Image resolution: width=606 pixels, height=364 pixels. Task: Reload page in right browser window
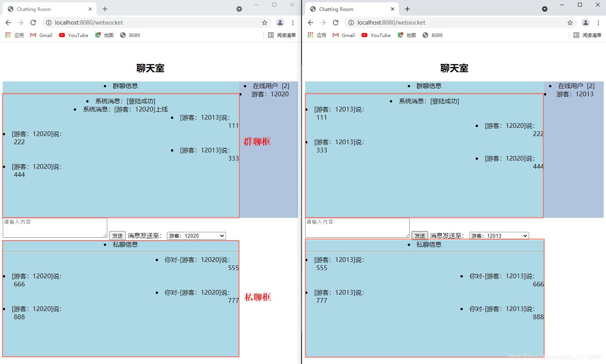(336, 23)
